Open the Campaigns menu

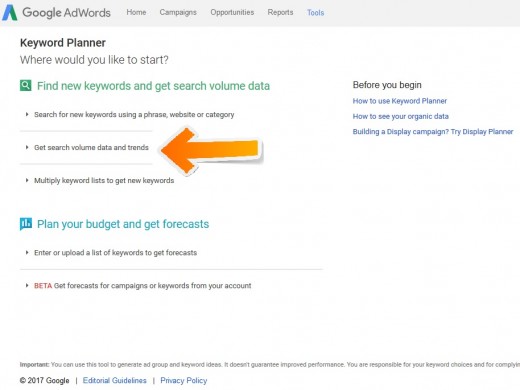[x=178, y=12]
